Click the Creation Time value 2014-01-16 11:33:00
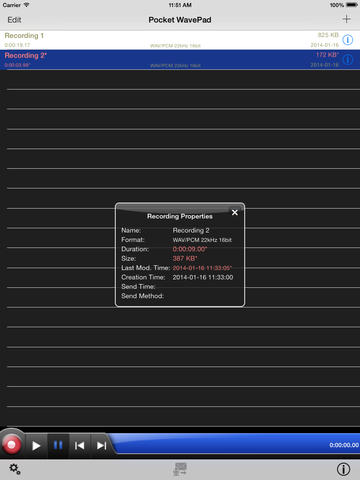360x480 pixels. (203, 277)
